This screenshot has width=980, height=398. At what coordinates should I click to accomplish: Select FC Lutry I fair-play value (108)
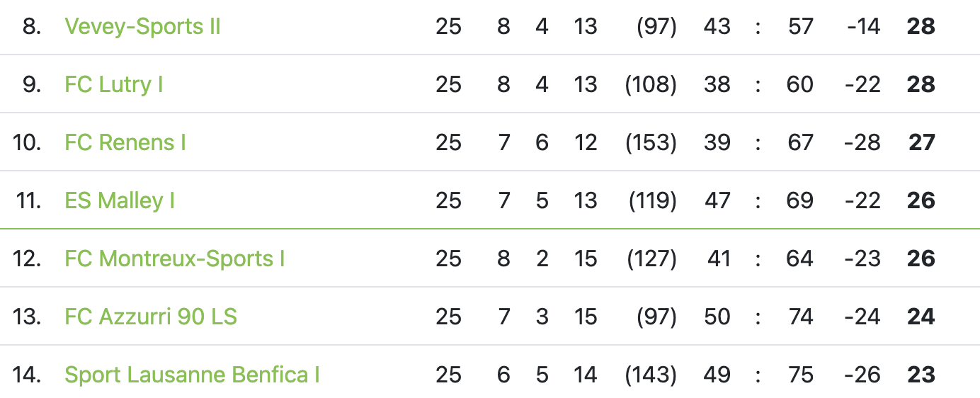pos(651,85)
